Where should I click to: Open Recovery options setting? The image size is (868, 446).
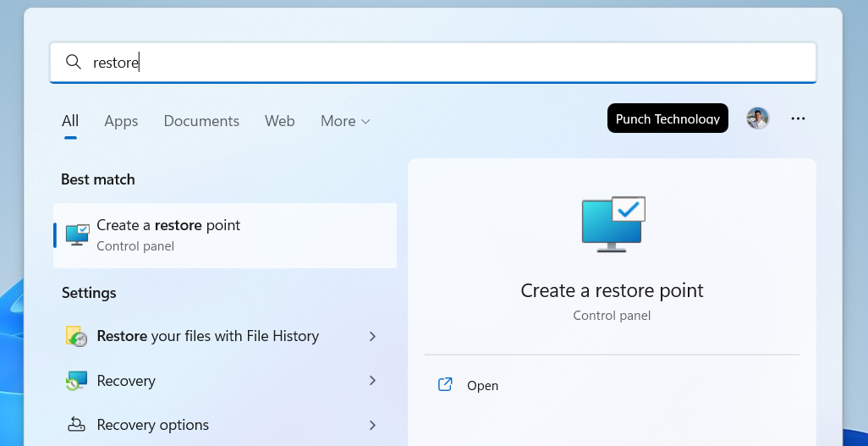click(x=220, y=425)
